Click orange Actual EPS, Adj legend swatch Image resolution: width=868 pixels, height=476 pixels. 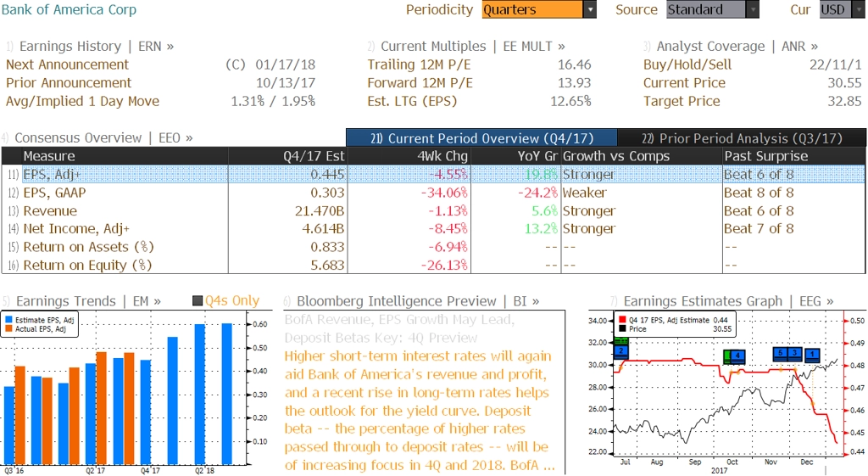coord(8,328)
